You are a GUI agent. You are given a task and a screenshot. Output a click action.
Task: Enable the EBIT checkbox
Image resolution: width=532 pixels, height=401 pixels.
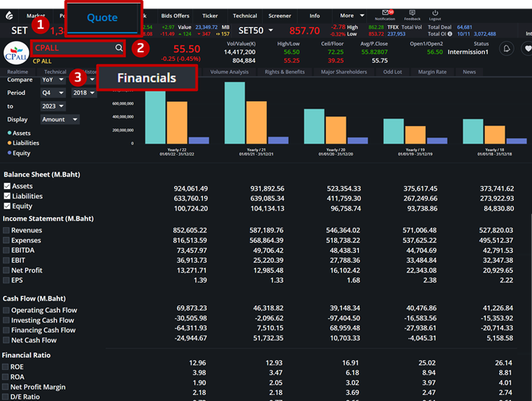pos(6,260)
